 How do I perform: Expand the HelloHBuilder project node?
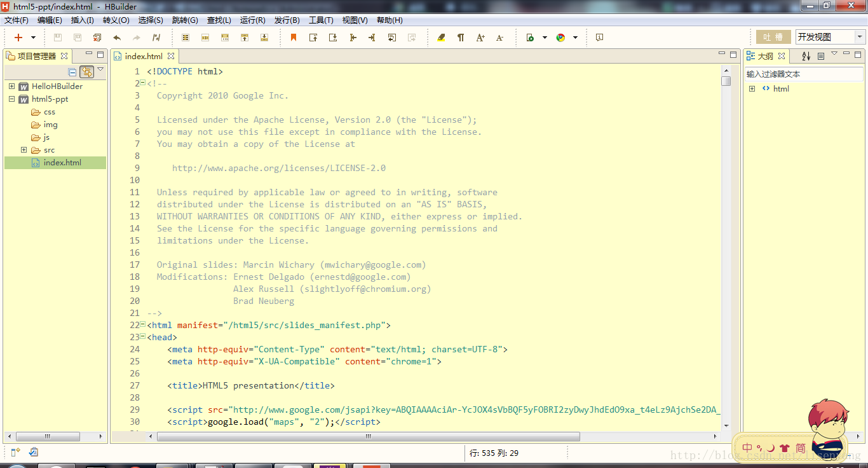[11, 86]
